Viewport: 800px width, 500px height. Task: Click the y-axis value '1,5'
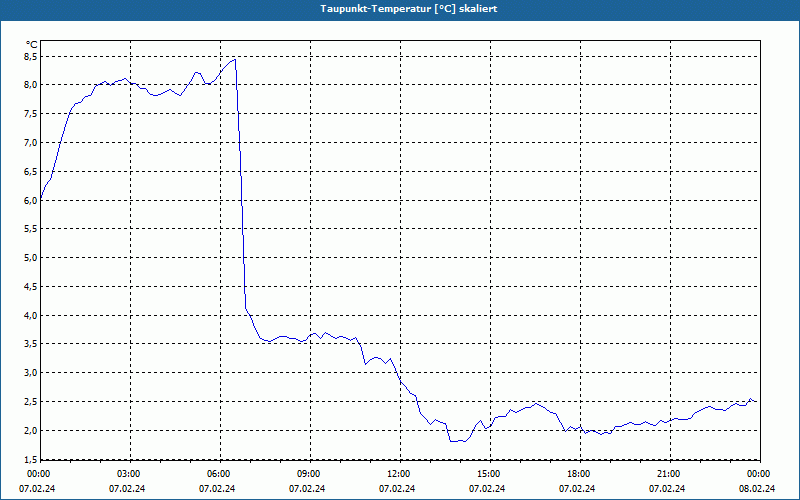pos(31,460)
